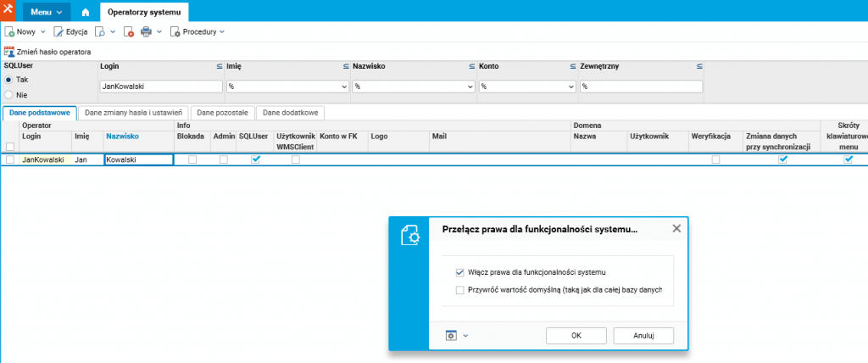The width and height of the screenshot is (868, 363).
Task: Click the Mail column header
Action: click(x=440, y=136)
